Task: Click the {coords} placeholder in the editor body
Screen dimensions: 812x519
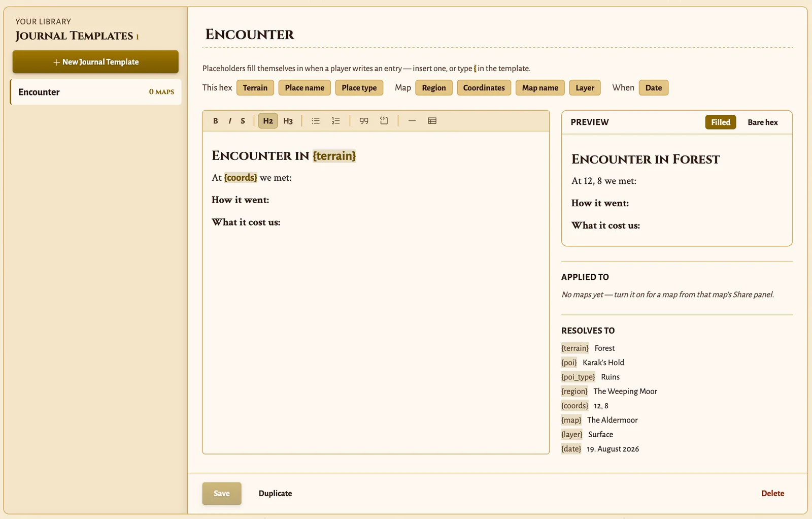Action: click(241, 178)
